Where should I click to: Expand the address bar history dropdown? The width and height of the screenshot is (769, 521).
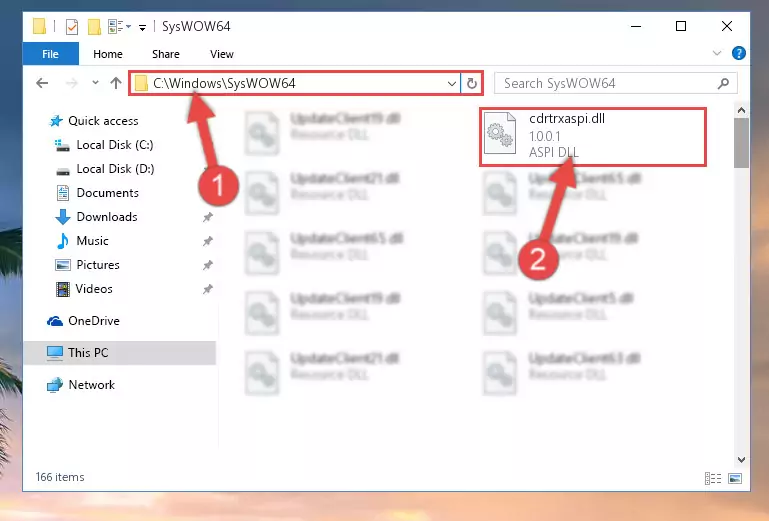click(x=452, y=83)
